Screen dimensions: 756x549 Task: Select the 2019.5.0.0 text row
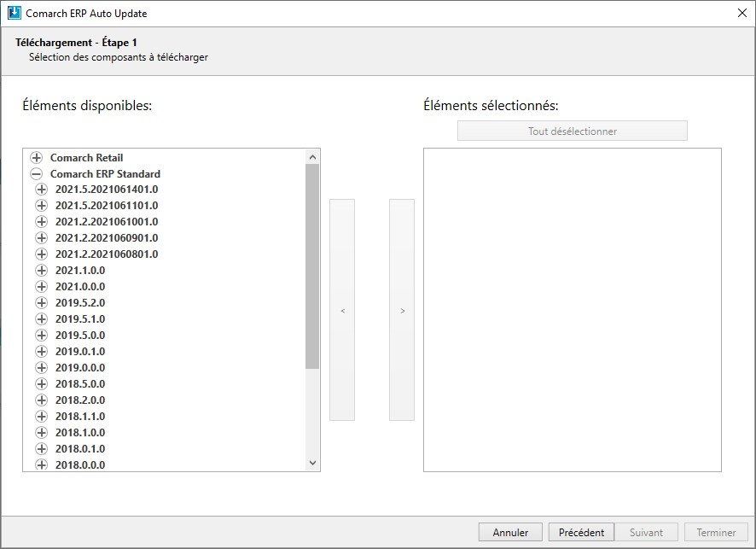click(x=80, y=336)
